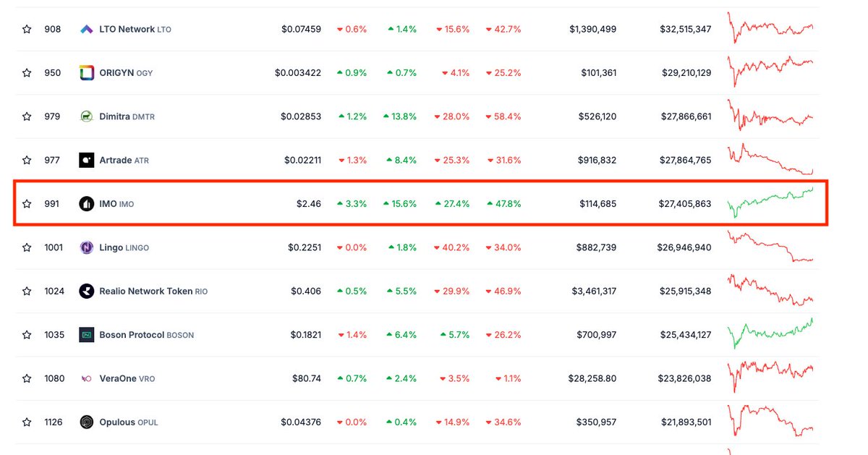Open the Lingo LINGO coin page
The image size is (868, 455).
124,247
